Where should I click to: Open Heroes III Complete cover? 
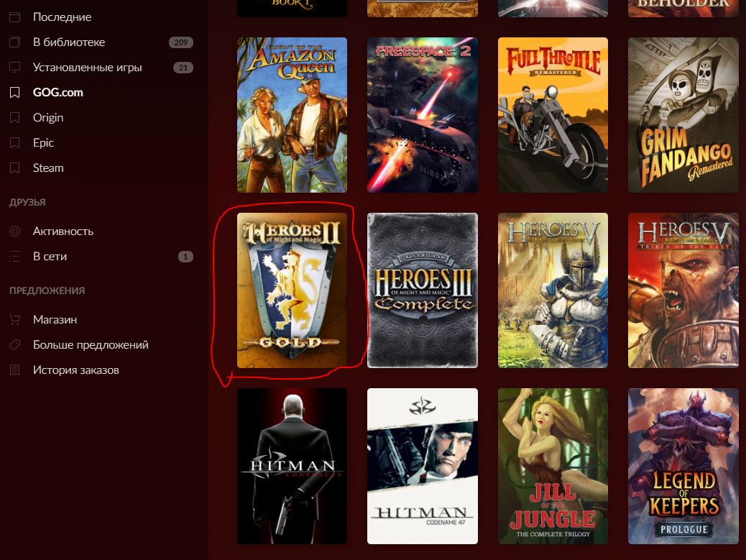(x=423, y=290)
